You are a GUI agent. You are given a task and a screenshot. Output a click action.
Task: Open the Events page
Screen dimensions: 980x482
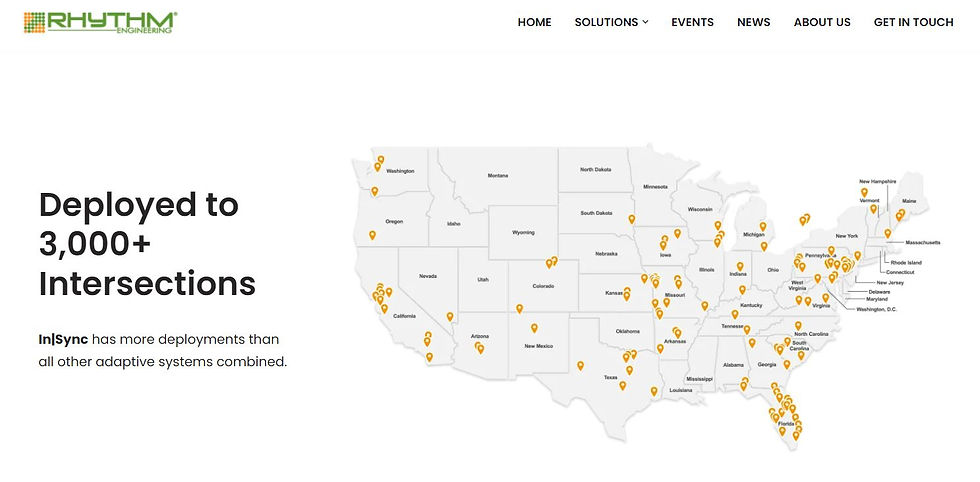click(x=692, y=23)
